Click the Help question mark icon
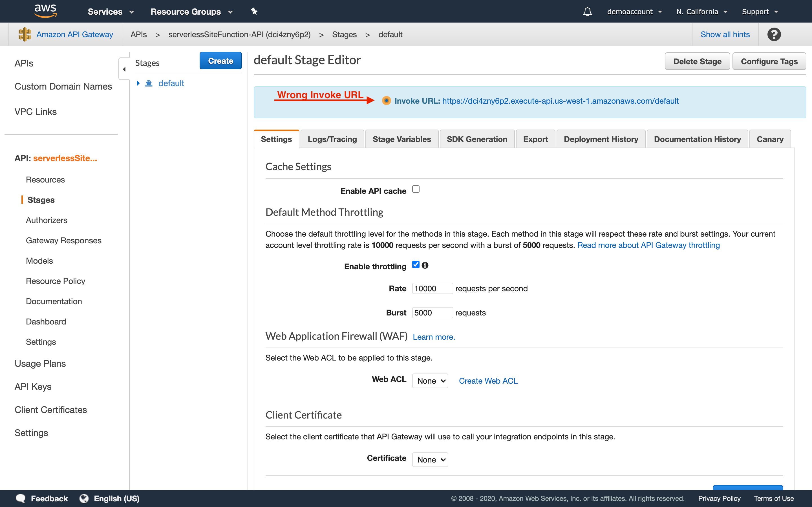 click(774, 34)
